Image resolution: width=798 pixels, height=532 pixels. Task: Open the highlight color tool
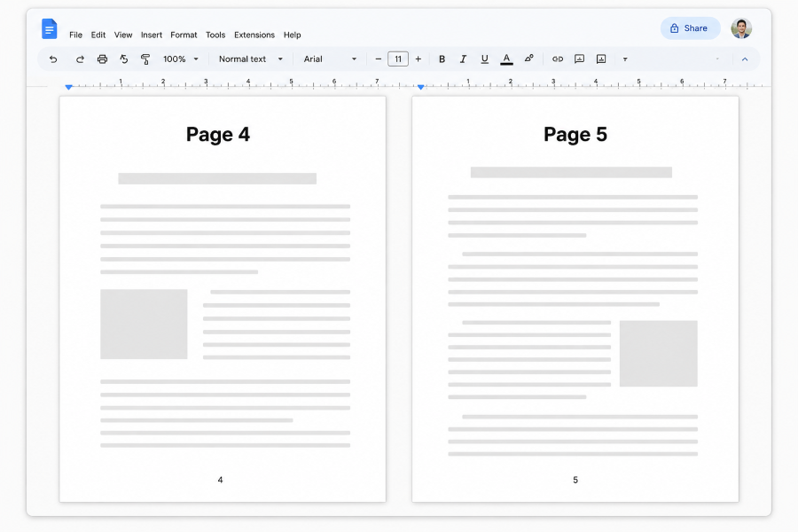(x=528, y=59)
